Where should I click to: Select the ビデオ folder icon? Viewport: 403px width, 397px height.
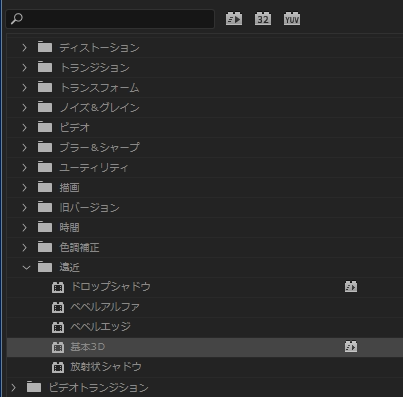point(45,127)
